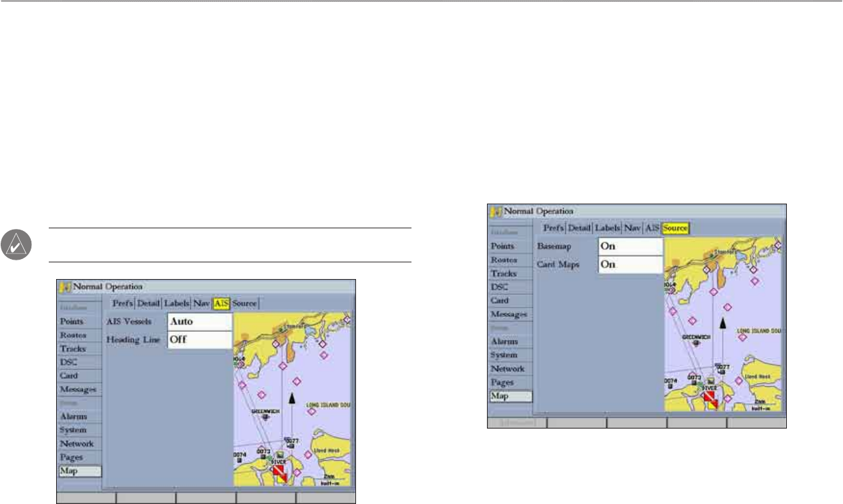Open DSC in the Source screen sidebar
This screenshot has width=843, height=504.
pyautogui.click(x=510, y=287)
